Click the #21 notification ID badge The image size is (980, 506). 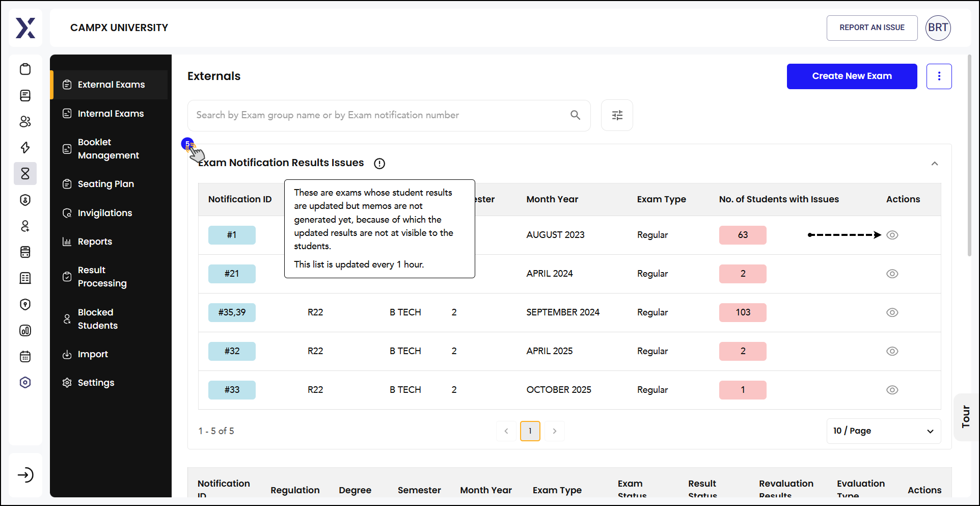click(232, 274)
